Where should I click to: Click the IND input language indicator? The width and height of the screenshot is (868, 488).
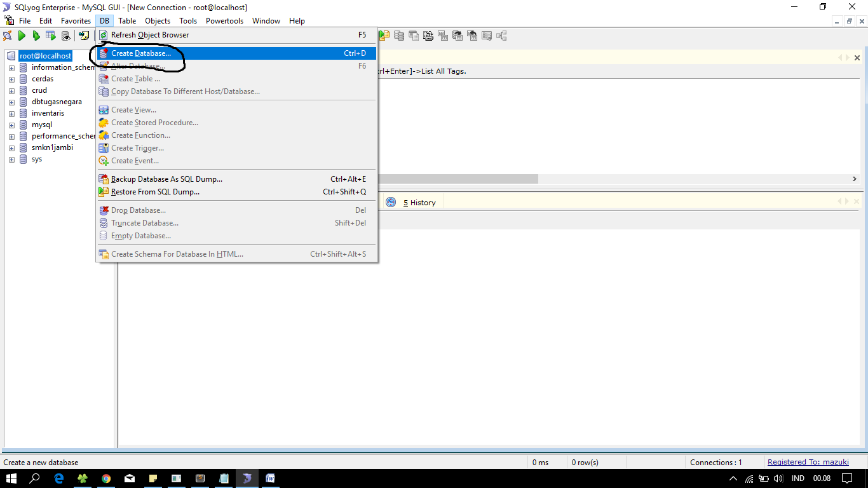tap(797, 478)
